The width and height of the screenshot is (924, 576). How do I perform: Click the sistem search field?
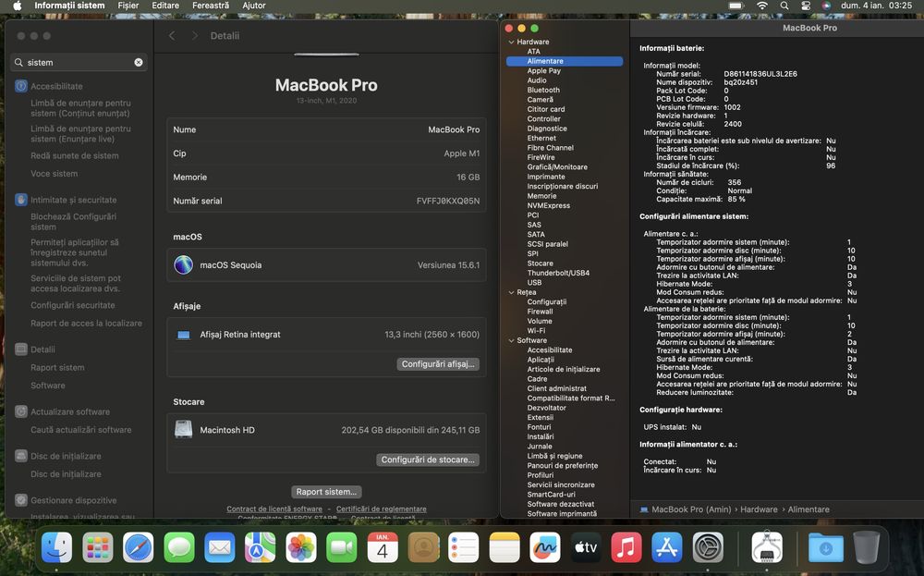click(x=79, y=63)
